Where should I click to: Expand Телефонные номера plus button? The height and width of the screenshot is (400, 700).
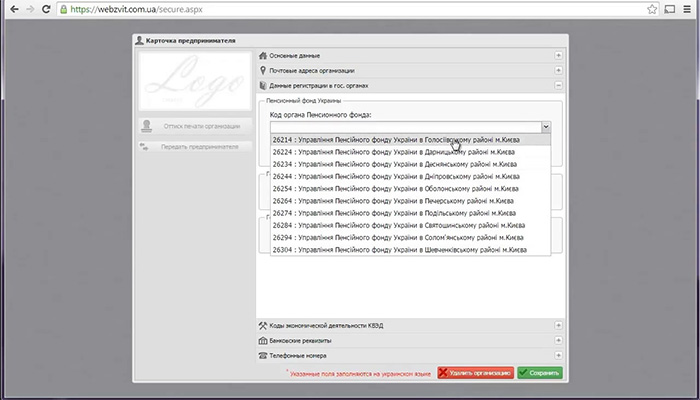tap(558, 356)
